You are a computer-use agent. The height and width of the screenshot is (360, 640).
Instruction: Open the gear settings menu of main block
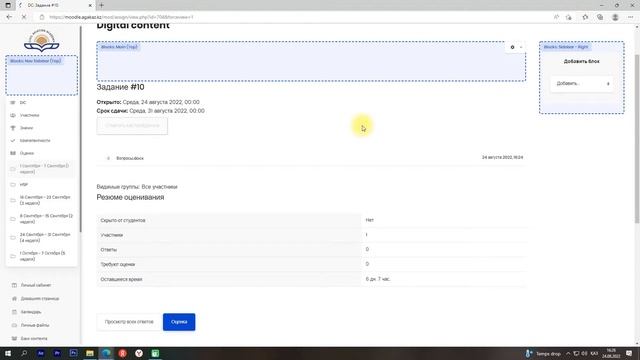tap(512, 47)
